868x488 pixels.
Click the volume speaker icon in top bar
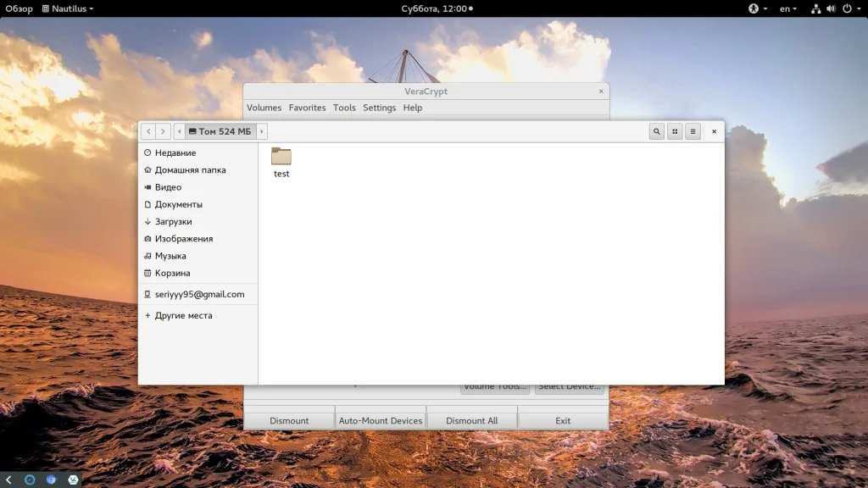pyautogui.click(x=831, y=8)
